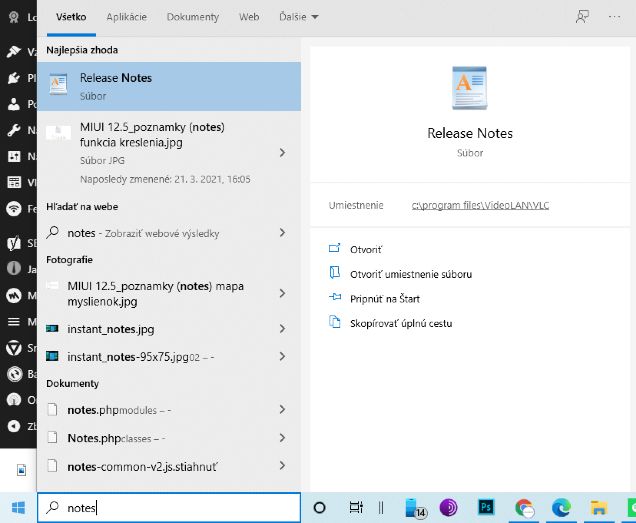
Task: Switch to the Aplikácie tab
Action: click(x=127, y=17)
